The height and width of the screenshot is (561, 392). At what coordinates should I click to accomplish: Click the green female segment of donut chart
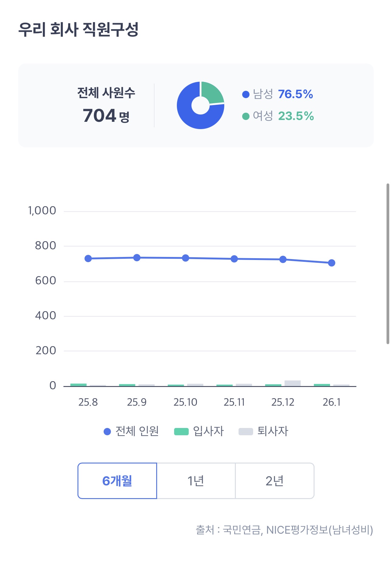212,92
